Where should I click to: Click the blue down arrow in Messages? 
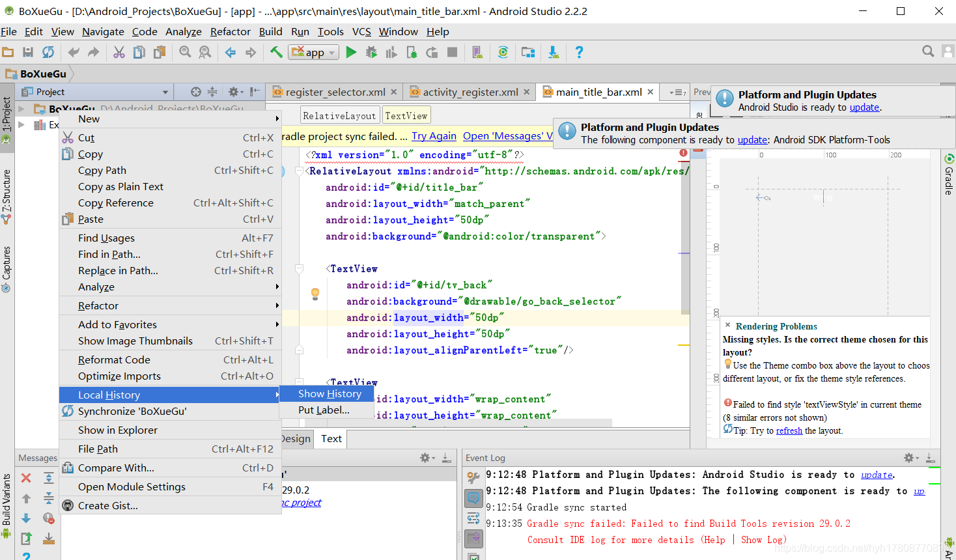(x=26, y=518)
